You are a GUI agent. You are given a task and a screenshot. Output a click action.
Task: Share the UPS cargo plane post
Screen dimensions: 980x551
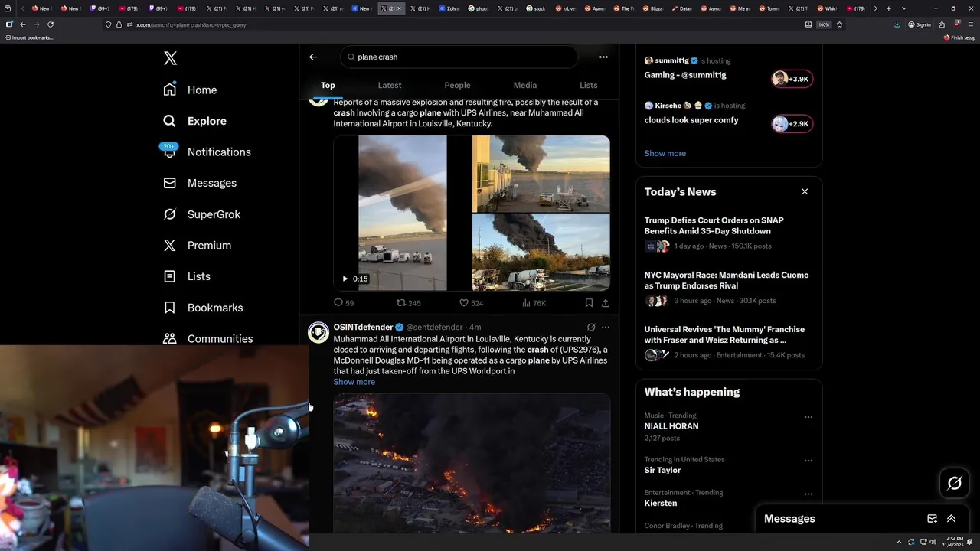606,303
